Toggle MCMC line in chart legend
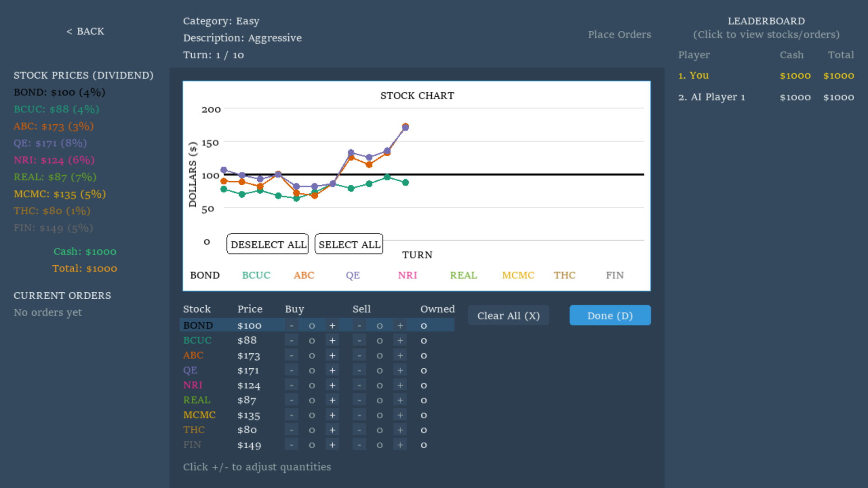The height and width of the screenshot is (488, 868). [x=518, y=275]
